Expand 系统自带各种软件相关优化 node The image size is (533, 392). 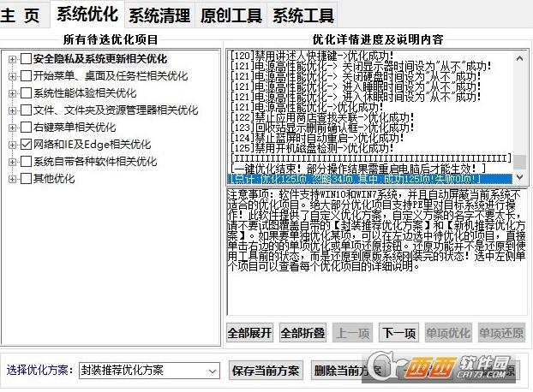tap(12, 162)
